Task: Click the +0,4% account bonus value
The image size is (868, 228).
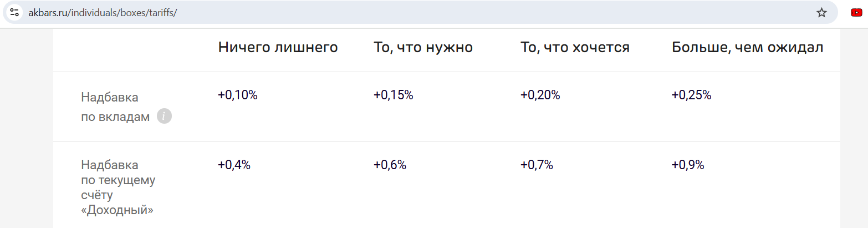Action: [234, 165]
